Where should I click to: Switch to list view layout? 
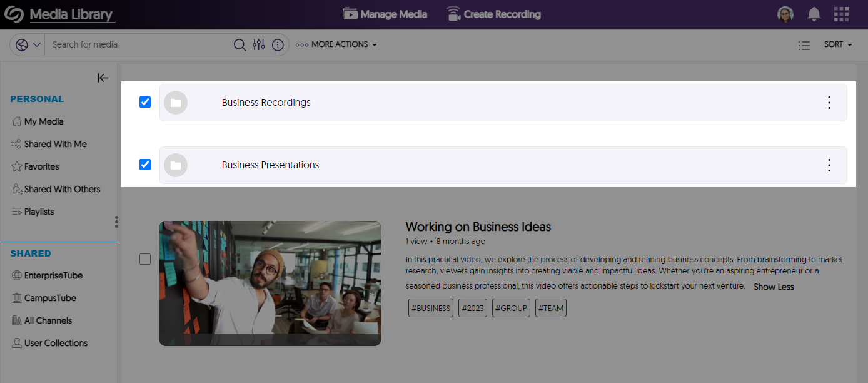click(804, 45)
